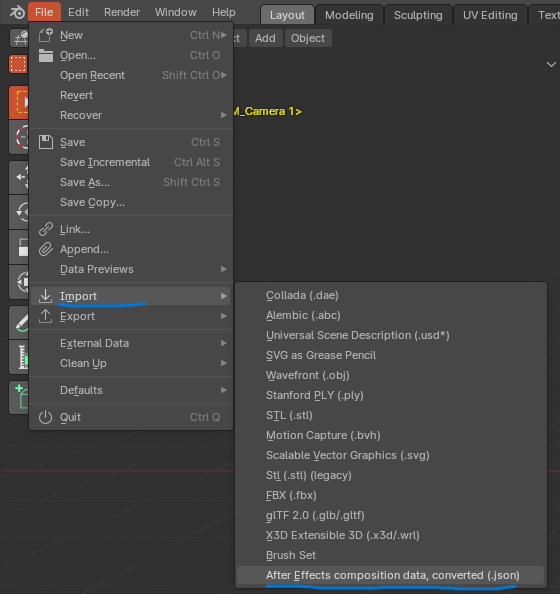Import X3D Extensible 3D (.x3d/.wrl)
This screenshot has height=594, width=560.
point(391,536)
